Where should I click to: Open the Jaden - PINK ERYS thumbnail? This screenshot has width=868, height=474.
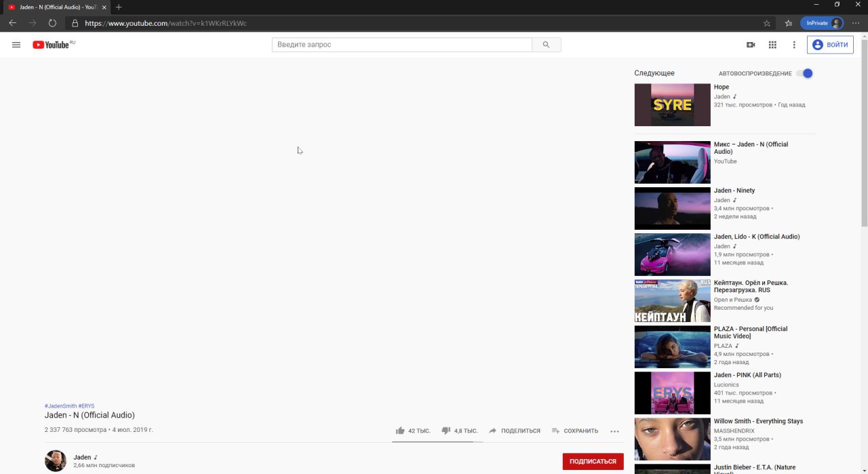(673, 393)
